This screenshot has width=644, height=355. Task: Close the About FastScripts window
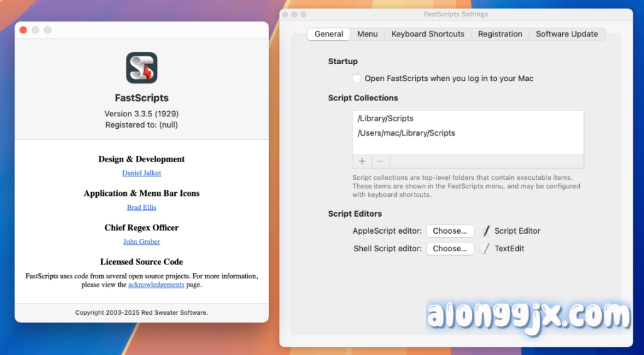23,30
